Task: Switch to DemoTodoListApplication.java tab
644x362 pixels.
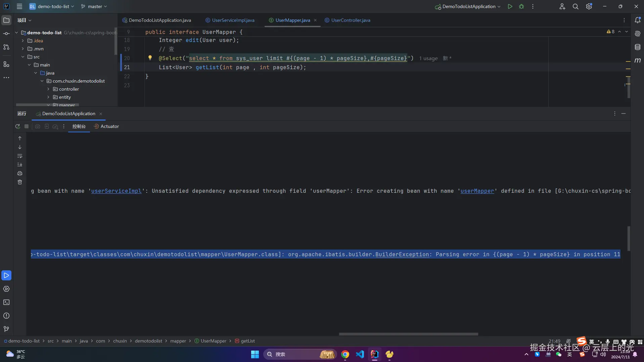Action: coord(157,20)
